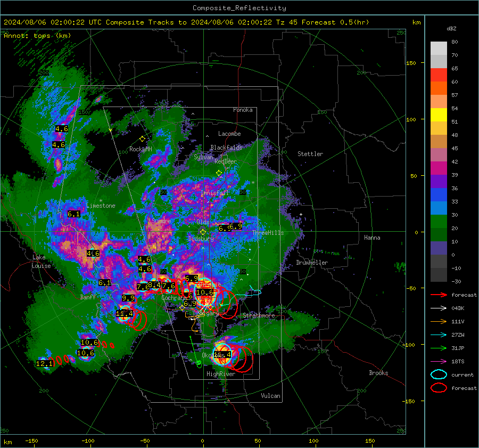Image resolution: width=479 pixels, height=448 pixels.
Task: Click the Cochrane city label
Action: [x=175, y=298]
